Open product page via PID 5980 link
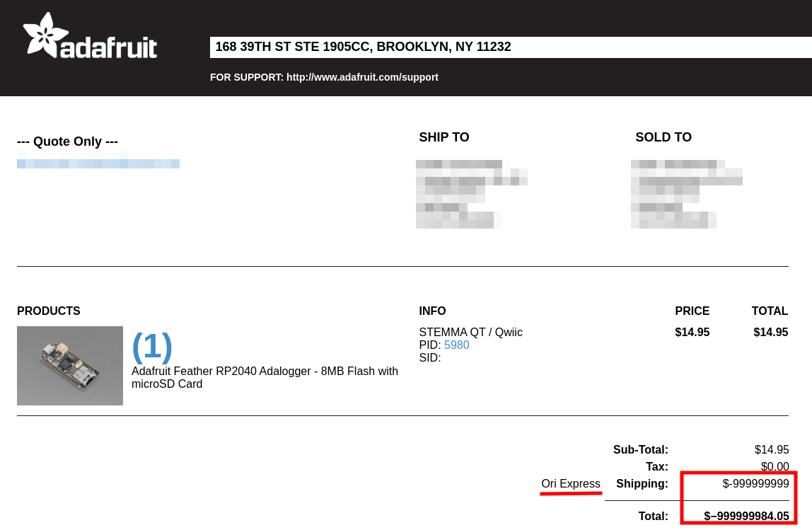The height and width of the screenshot is (530, 812). (456, 345)
